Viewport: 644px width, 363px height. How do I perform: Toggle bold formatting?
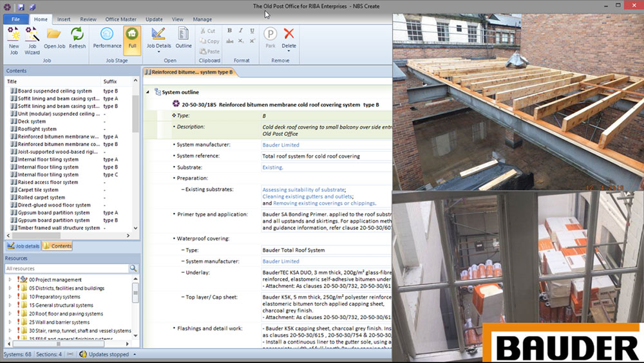[x=230, y=30]
